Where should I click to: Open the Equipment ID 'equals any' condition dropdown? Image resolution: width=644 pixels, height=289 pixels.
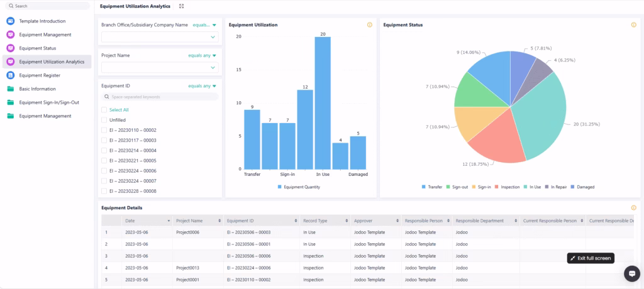click(202, 86)
